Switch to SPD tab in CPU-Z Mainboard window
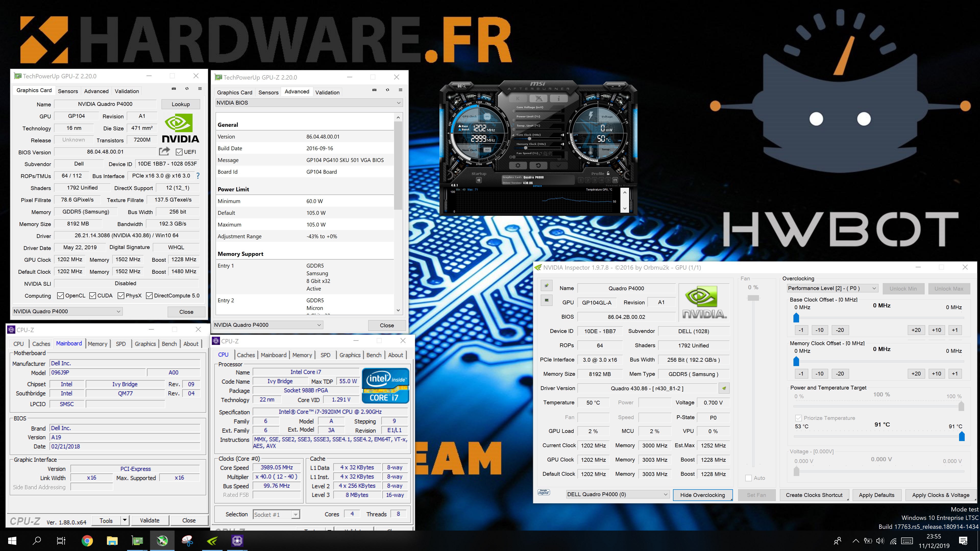 121,344
